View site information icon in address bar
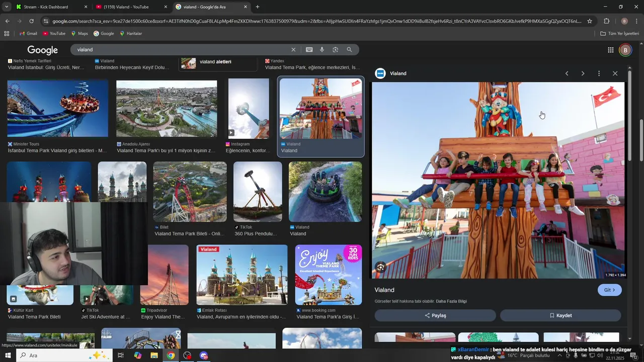Screen dimensions: 644x362 [46, 21]
